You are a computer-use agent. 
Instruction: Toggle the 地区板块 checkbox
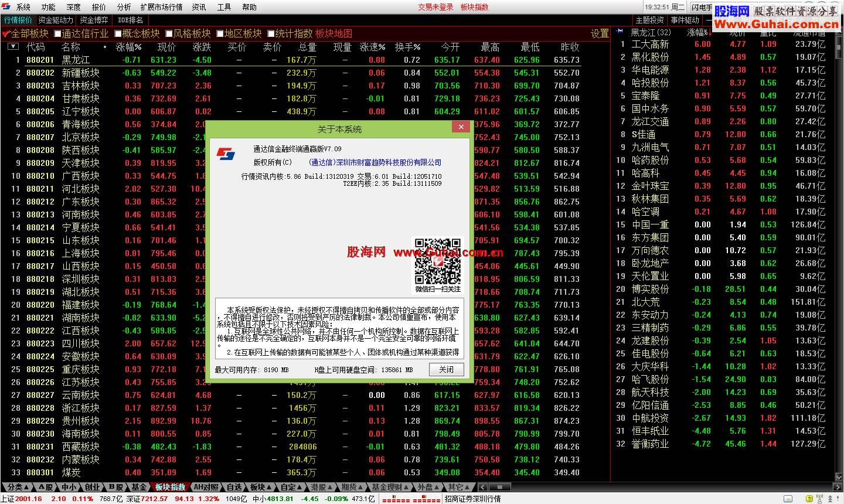point(220,33)
